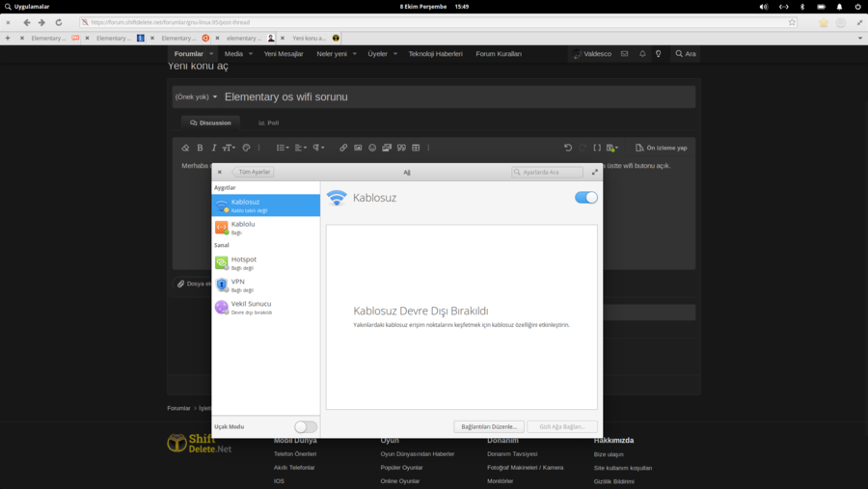Click the Ön izleme yap preview button
868x489 pixels.
662,148
